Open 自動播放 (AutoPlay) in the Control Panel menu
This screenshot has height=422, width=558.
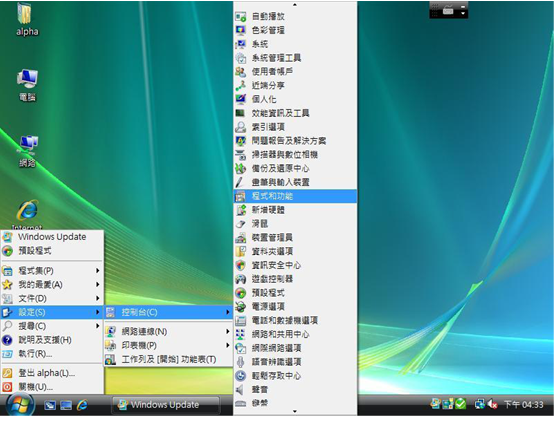click(295, 16)
